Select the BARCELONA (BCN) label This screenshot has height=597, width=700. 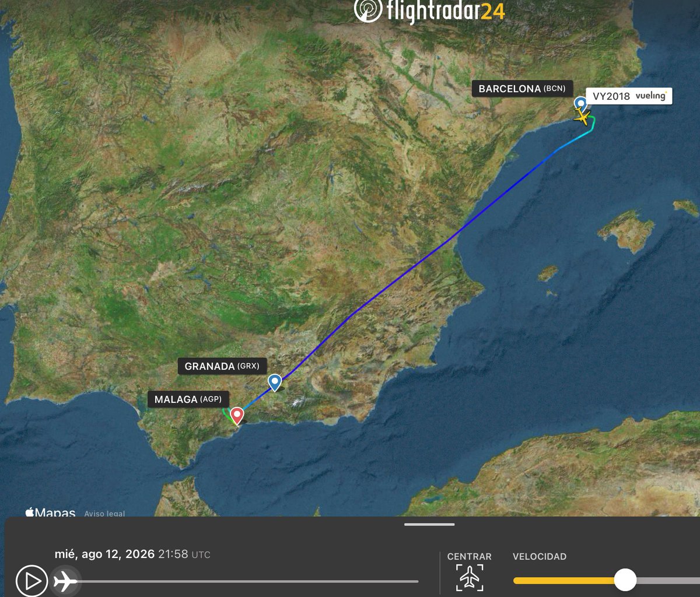pyautogui.click(x=522, y=89)
